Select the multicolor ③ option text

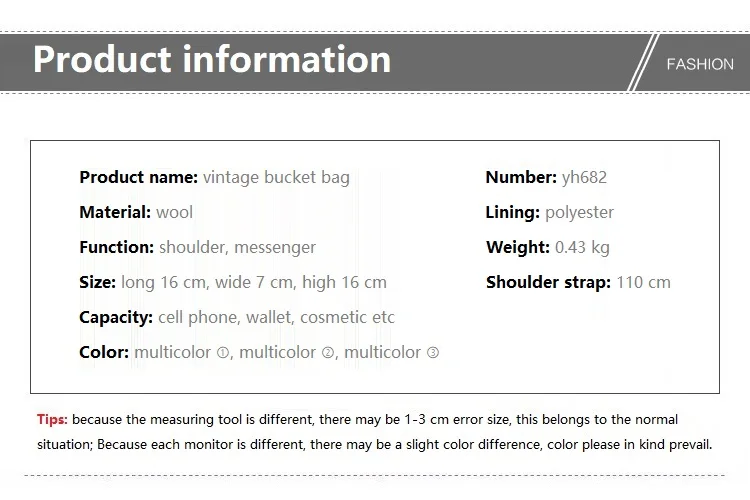point(392,353)
